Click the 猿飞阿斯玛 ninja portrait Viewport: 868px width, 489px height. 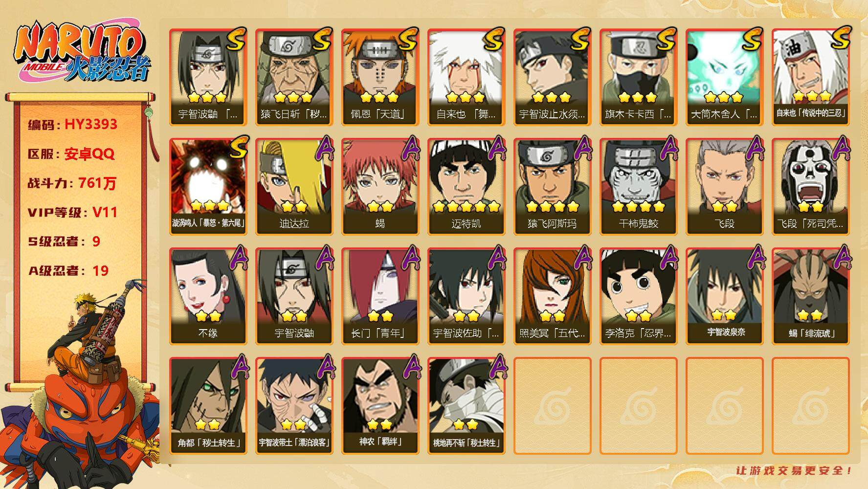(x=552, y=187)
